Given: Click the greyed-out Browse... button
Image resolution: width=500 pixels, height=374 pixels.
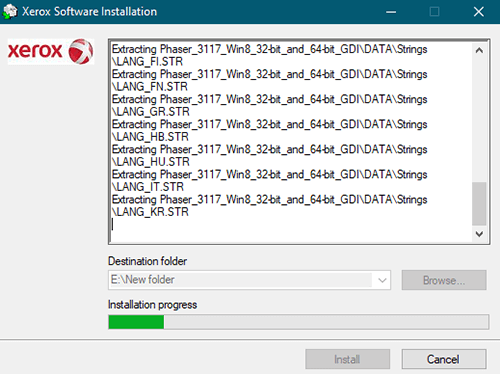Looking at the screenshot, I should (444, 280).
